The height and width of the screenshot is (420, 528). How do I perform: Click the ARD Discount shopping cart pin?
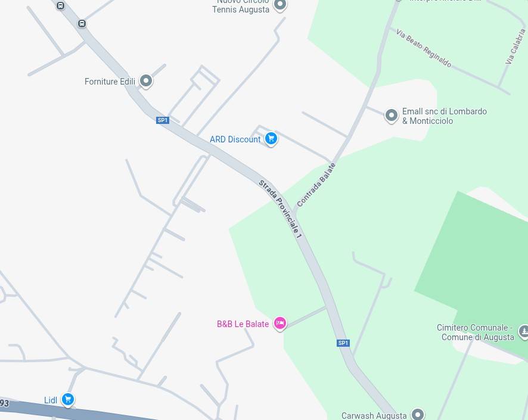click(271, 139)
